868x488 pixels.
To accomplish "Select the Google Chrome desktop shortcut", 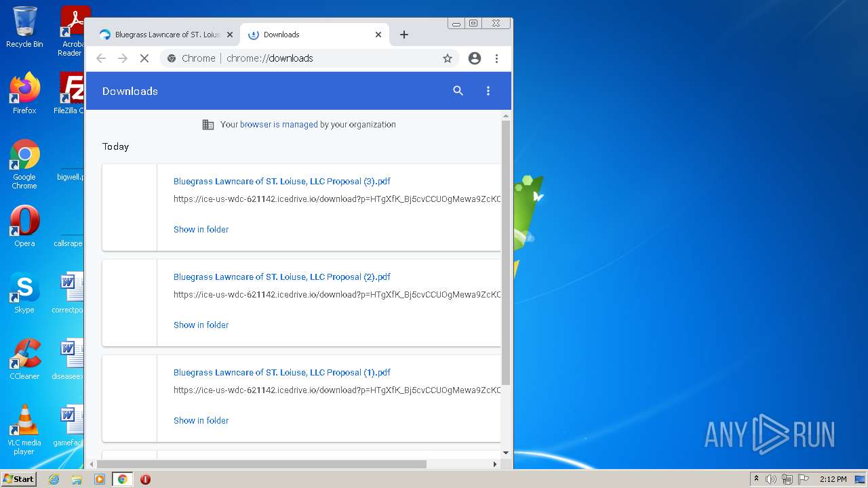I will click(24, 165).
